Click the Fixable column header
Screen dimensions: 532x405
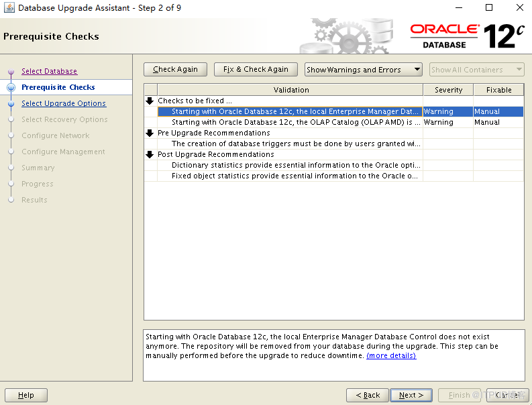[x=498, y=90]
